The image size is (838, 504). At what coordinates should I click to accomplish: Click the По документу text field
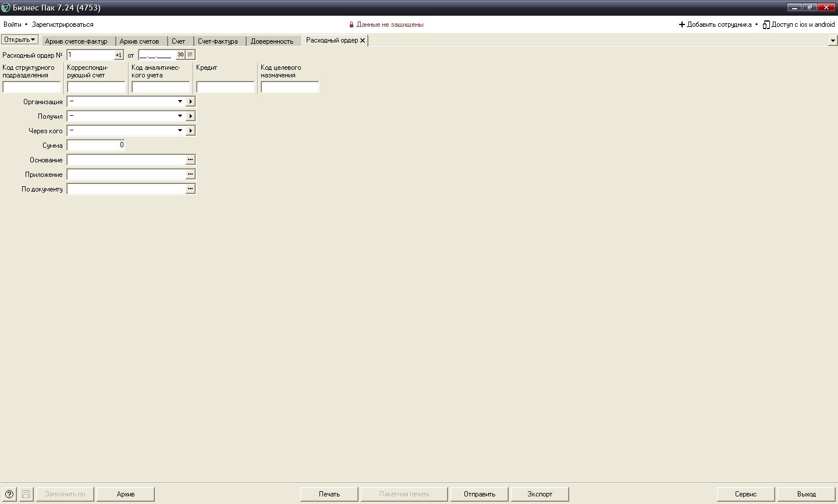[x=126, y=189]
